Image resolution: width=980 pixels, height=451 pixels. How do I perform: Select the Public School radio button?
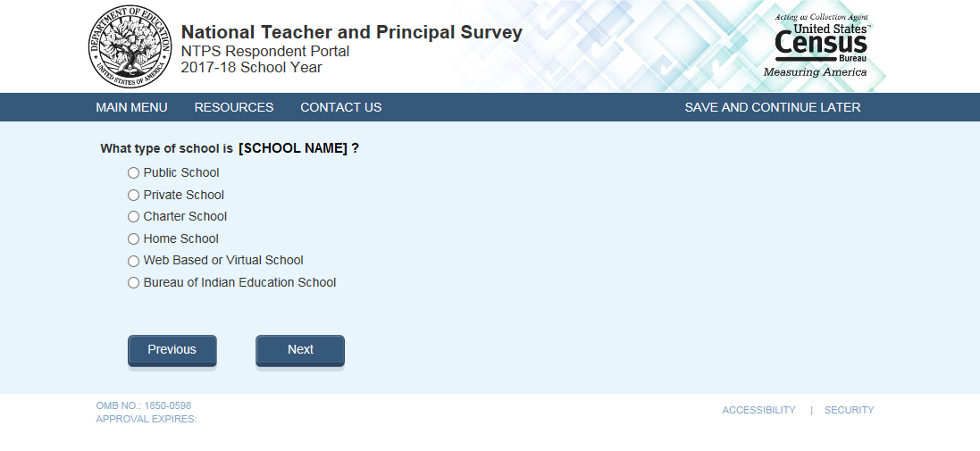134,173
